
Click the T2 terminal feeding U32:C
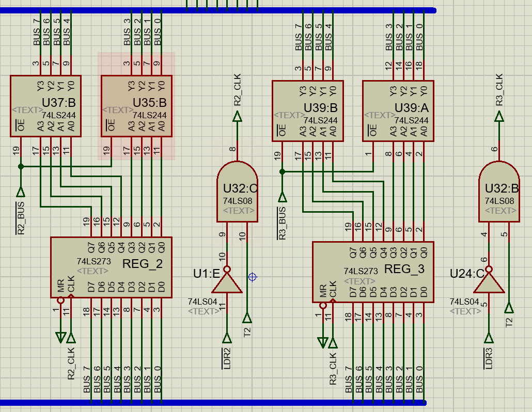(247, 318)
